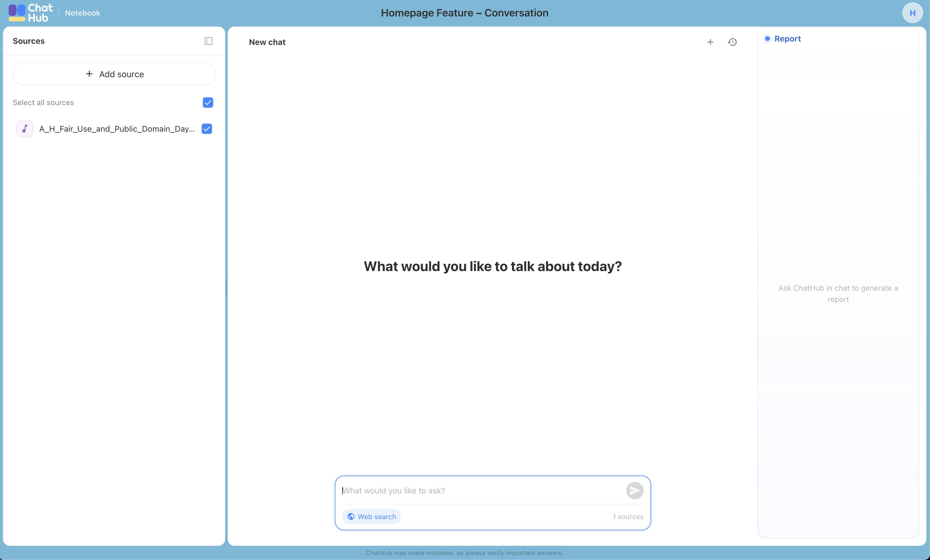
Task: Click the Add source button
Action: coord(114,74)
